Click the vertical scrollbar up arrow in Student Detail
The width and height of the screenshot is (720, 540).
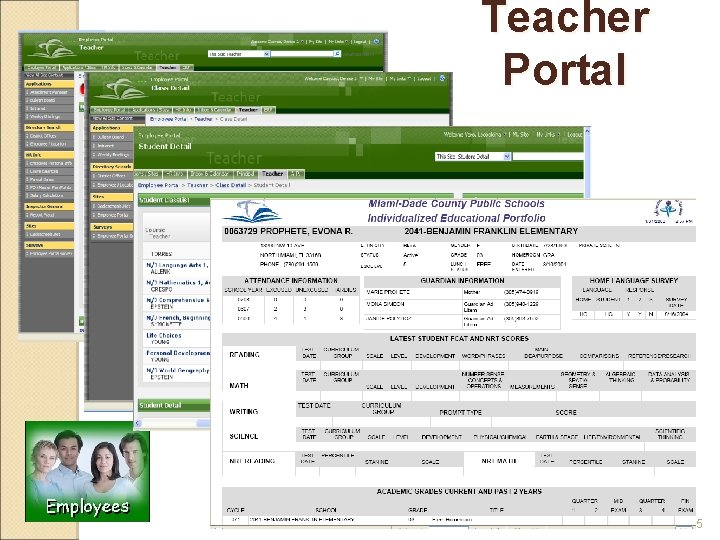(587, 131)
